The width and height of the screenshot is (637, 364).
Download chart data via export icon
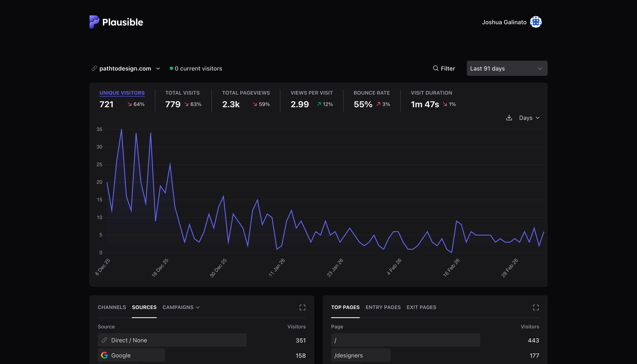pos(509,118)
